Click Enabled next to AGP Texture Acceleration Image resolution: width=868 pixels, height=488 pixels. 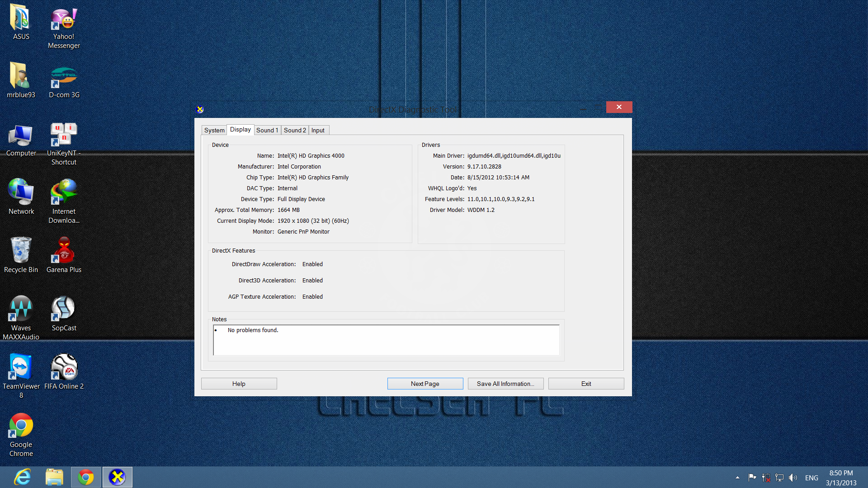click(x=312, y=297)
